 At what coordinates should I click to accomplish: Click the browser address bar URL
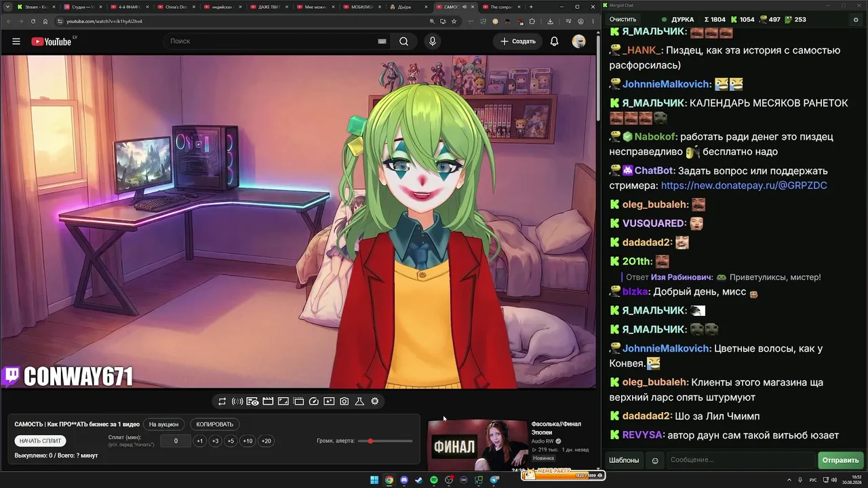104,21
